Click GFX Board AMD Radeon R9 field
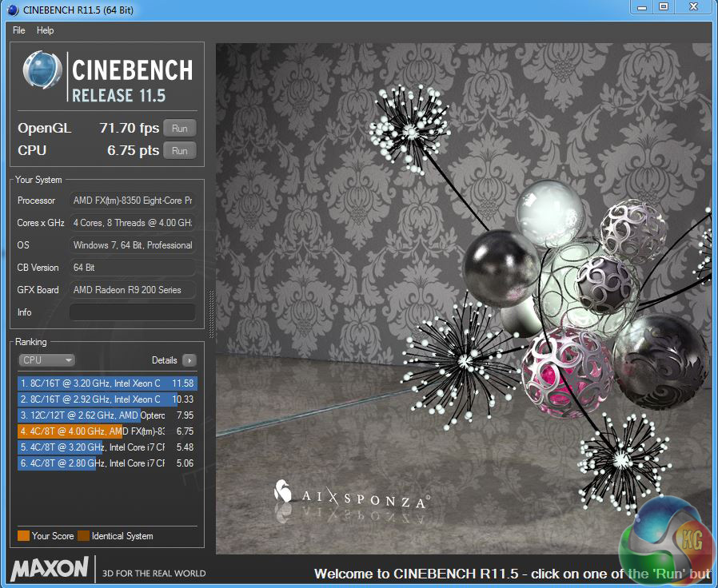The width and height of the screenshot is (718, 588). [x=133, y=290]
